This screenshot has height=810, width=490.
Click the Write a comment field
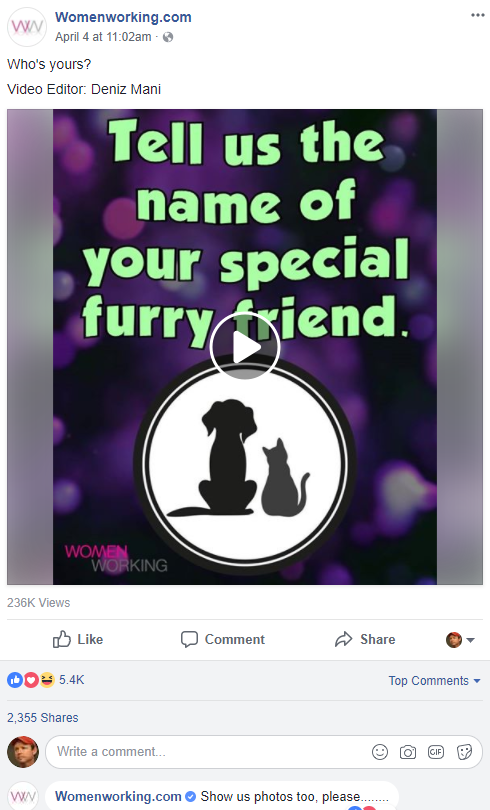coord(207,752)
